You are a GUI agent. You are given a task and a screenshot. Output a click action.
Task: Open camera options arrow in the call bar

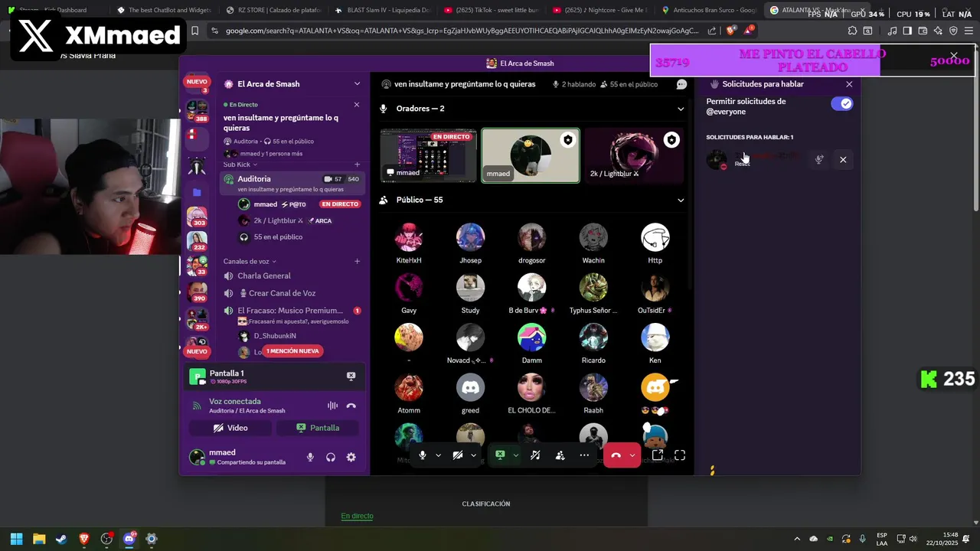[x=473, y=455]
